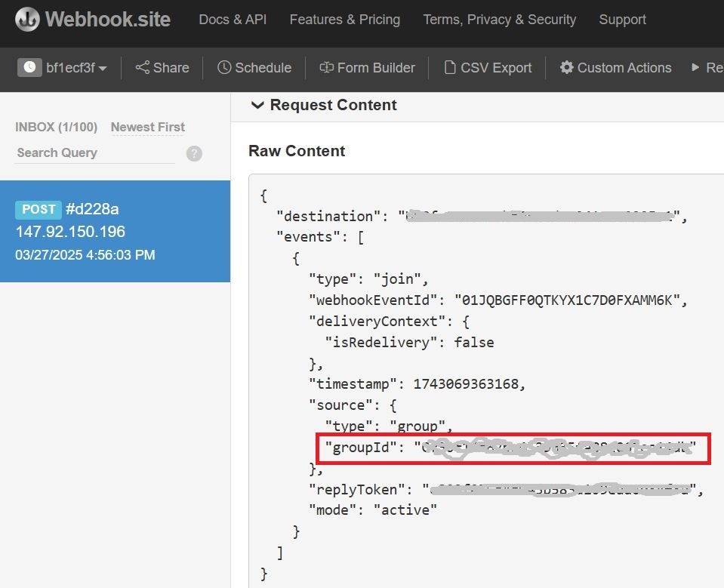Open the Share options
The width and height of the screenshot is (724, 588).
[162, 68]
